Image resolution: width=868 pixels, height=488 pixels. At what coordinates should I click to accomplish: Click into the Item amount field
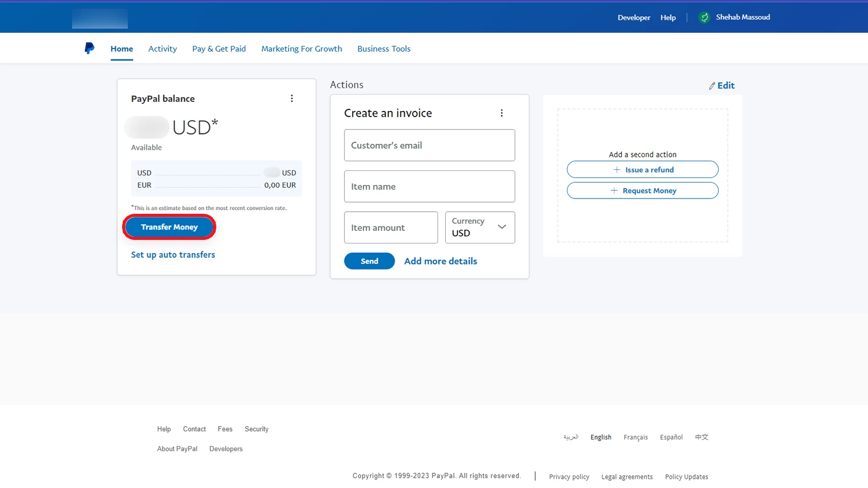(x=391, y=228)
